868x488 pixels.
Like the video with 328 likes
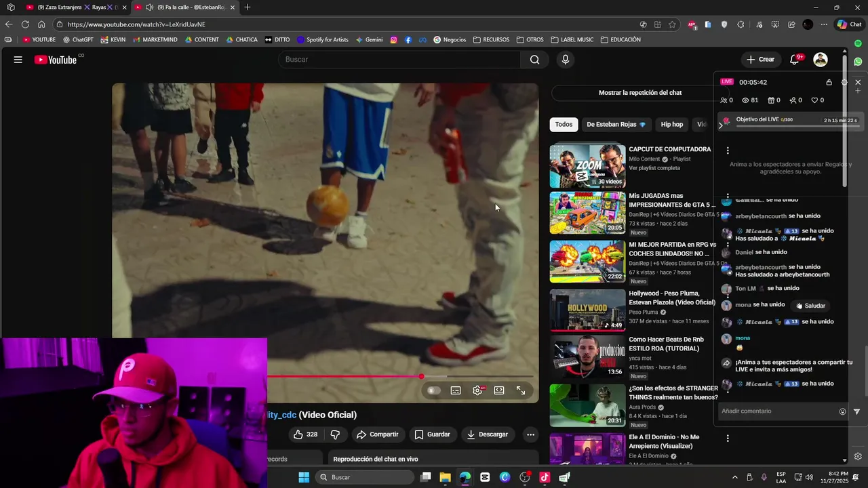coord(305,434)
